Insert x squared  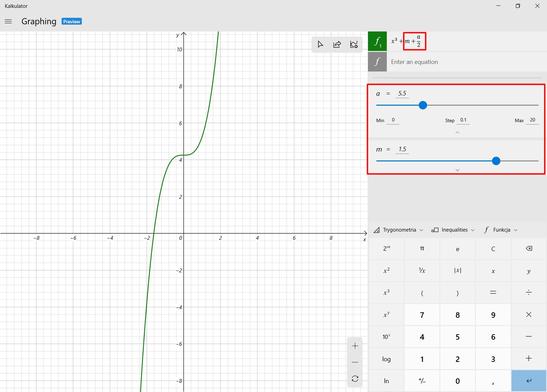tap(386, 271)
